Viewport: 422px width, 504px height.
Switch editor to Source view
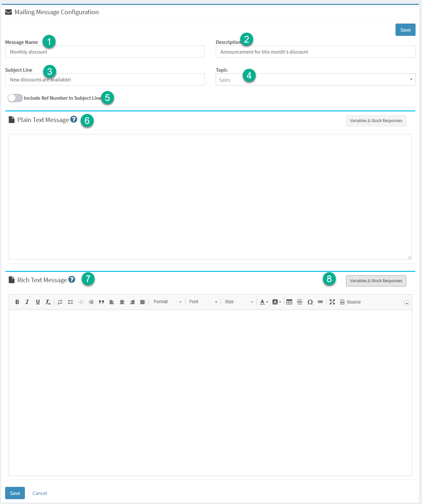[x=350, y=302]
